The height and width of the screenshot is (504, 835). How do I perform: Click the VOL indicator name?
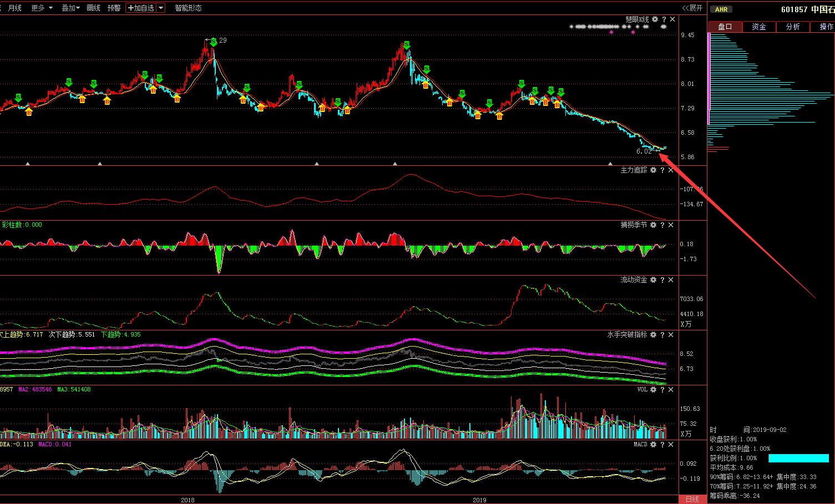[642, 390]
